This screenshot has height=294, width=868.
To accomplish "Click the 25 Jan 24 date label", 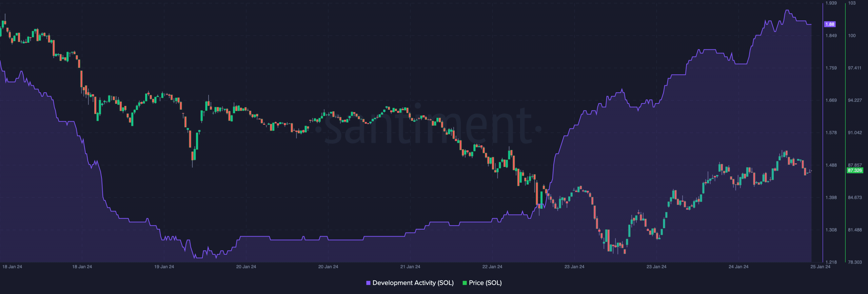I will point(821,267).
